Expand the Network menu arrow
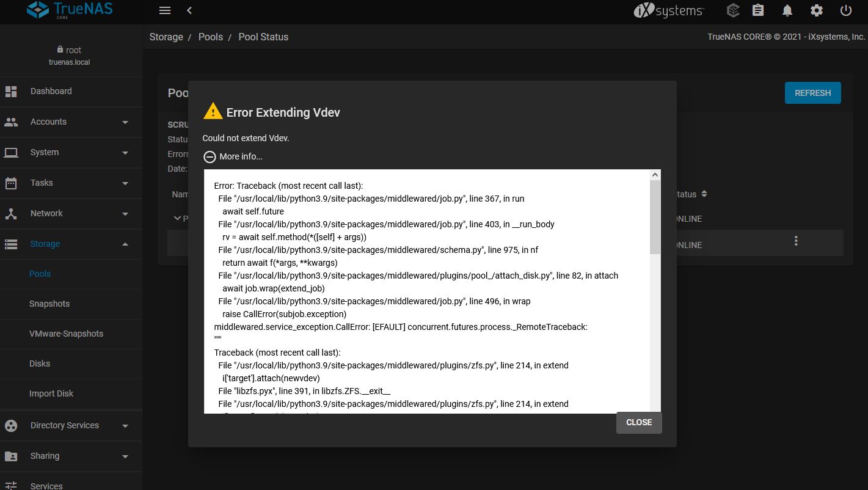 pos(125,214)
